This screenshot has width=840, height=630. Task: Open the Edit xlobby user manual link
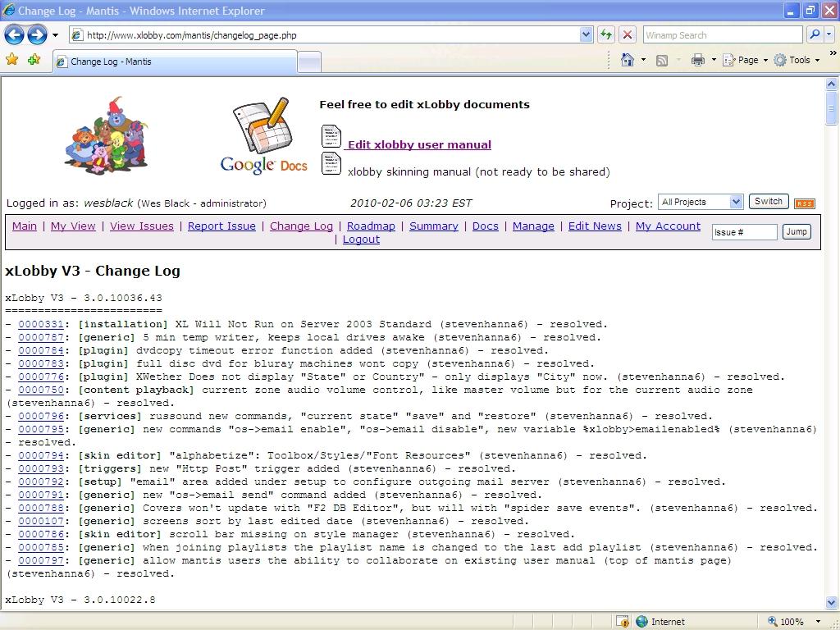pyautogui.click(x=419, y=144)
